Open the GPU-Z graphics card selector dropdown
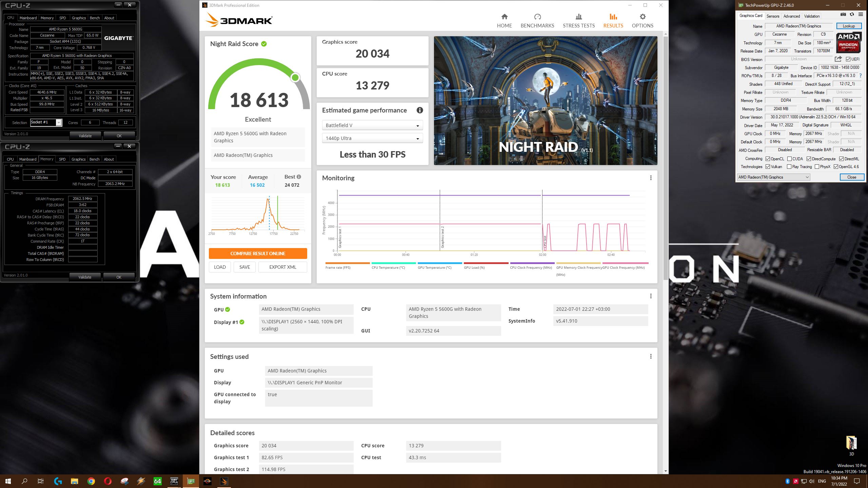The height and width of the screenshot is (488, 868). 773,177
